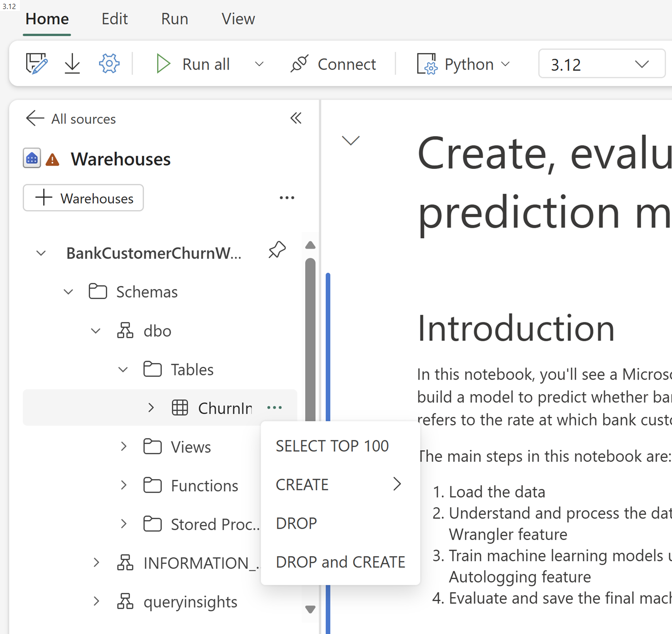This screenshot has height=634, width=672.
Task: Click the explorer scrollbar down arrow
Action: click(310, 609)
